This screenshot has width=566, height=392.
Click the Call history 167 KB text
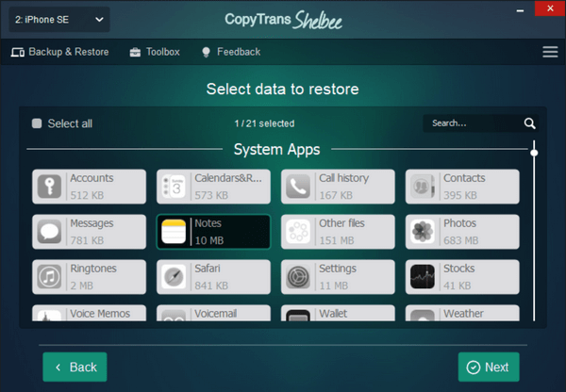[336, 195]
